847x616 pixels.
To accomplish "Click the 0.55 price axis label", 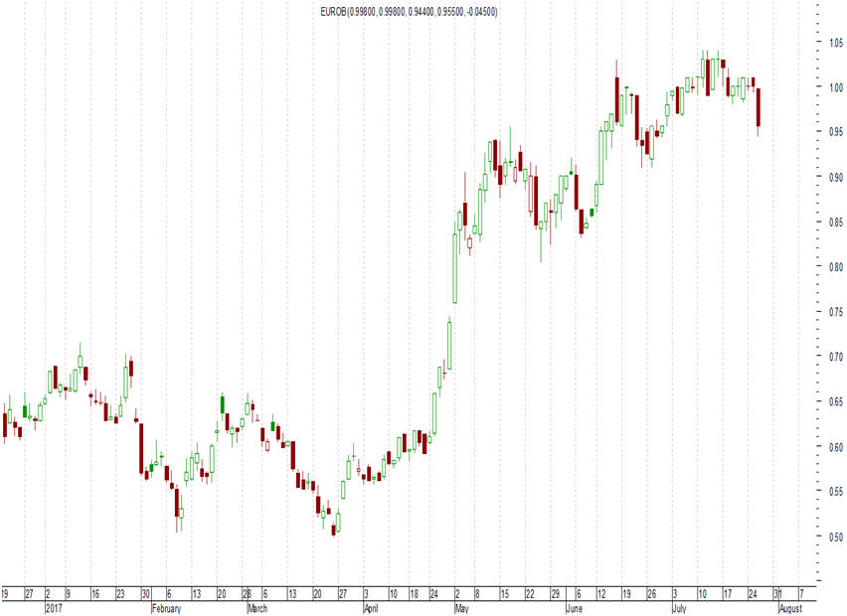I will [836, 492].
